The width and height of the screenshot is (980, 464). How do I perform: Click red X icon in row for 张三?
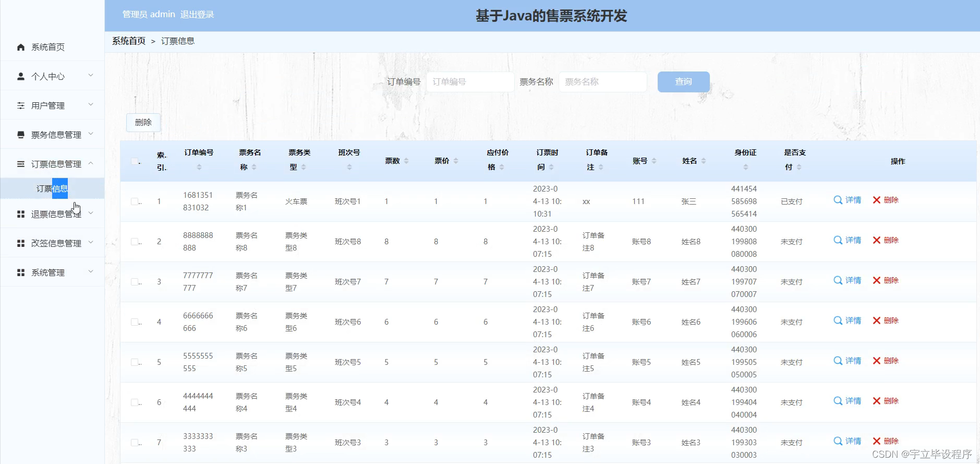(x=877, y=200)
